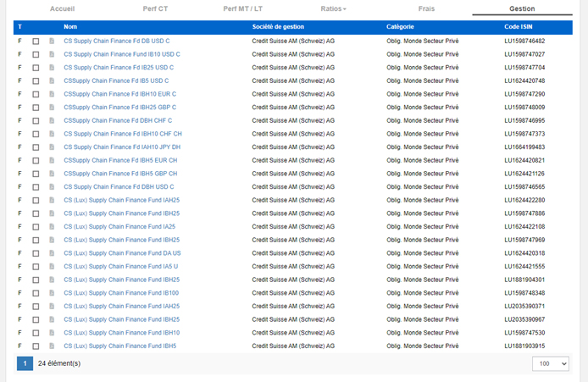Open document icon for Fd IBH25 GBP C
Viewport: 588px width, 382px height.
click(x=52, y=108)
